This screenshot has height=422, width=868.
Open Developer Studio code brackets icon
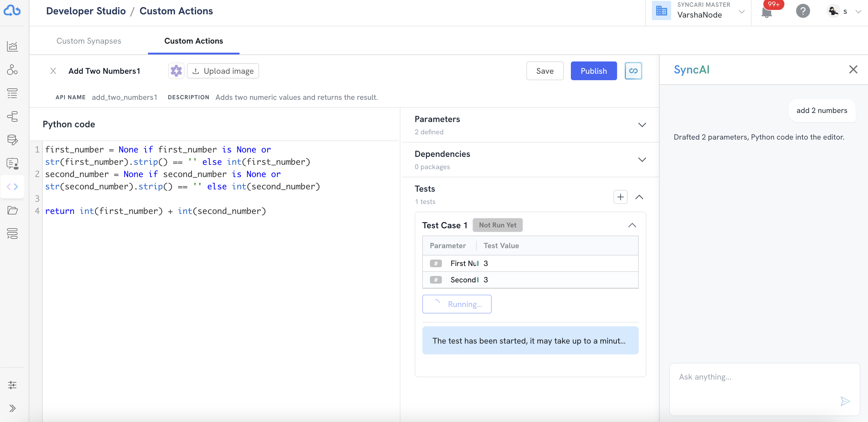pos(13,187)
